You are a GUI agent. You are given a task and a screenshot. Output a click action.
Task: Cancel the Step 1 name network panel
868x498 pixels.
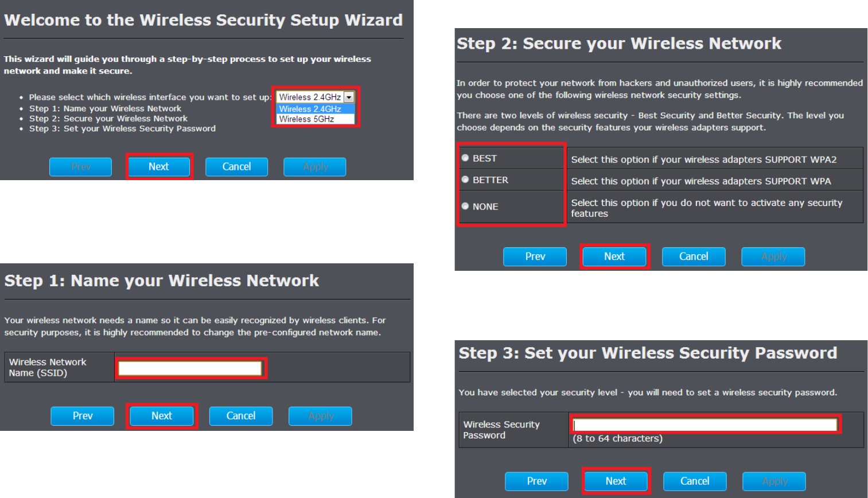[241, 416]
